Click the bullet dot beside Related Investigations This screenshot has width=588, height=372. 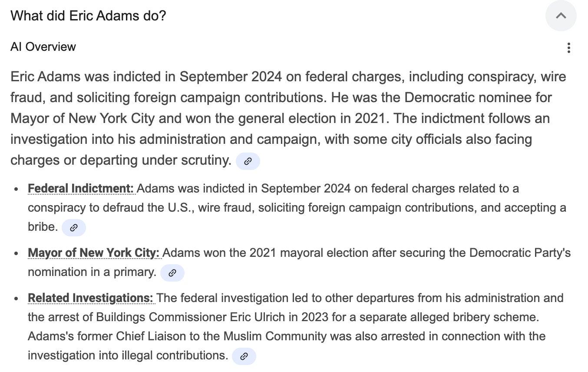17,299
